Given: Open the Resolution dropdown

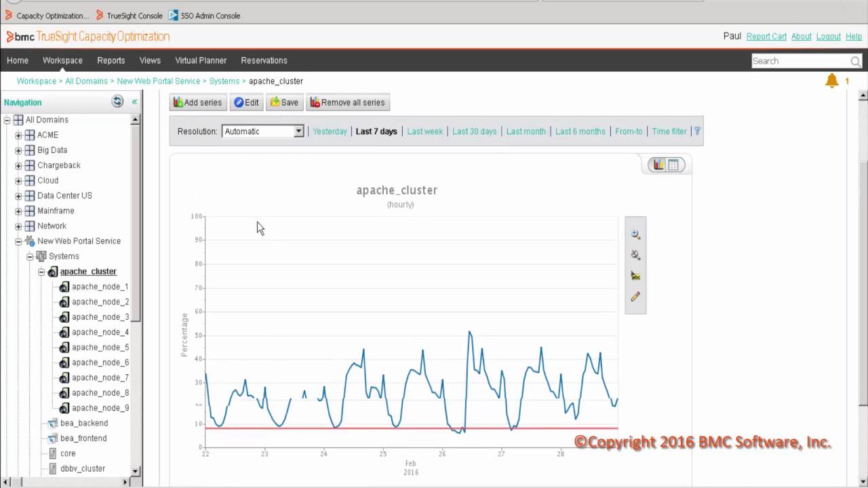Looking at the screenshot, I should click(x=262, y=131).
